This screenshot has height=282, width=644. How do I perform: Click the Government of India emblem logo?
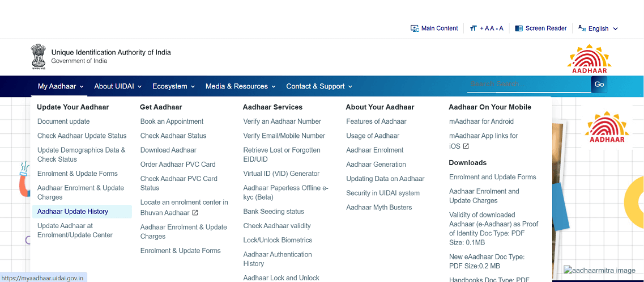coord(39,56)
